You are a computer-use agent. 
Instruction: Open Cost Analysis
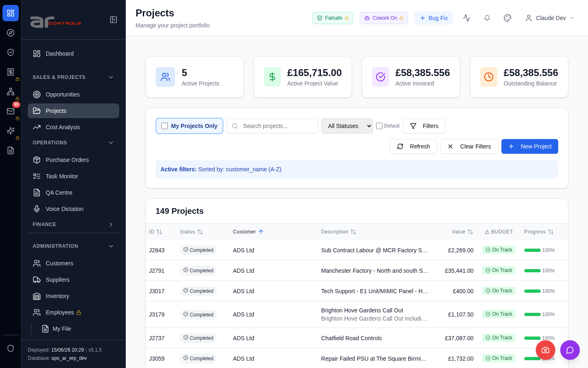point(73,127)
